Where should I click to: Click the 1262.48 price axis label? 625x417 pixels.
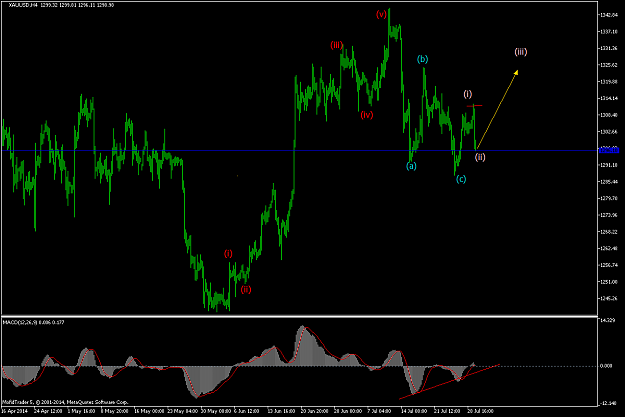[x=609, y=248]
